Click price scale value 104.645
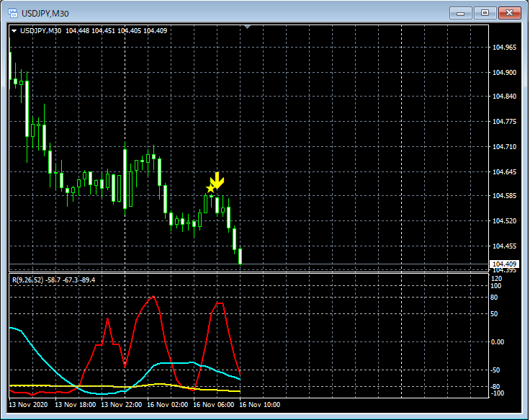 [504, 172]
